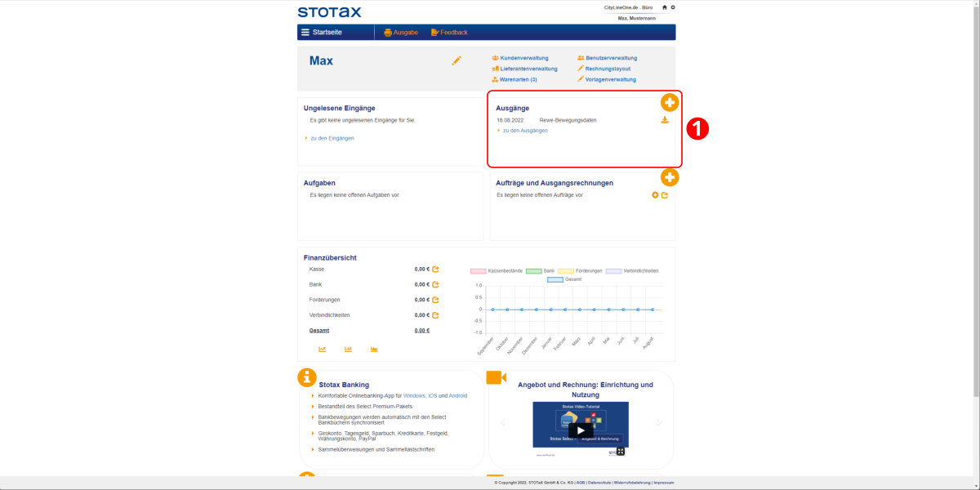The image size is (980, 490).
Task: Open the Startseite hamburger menu
Action: 305,33
